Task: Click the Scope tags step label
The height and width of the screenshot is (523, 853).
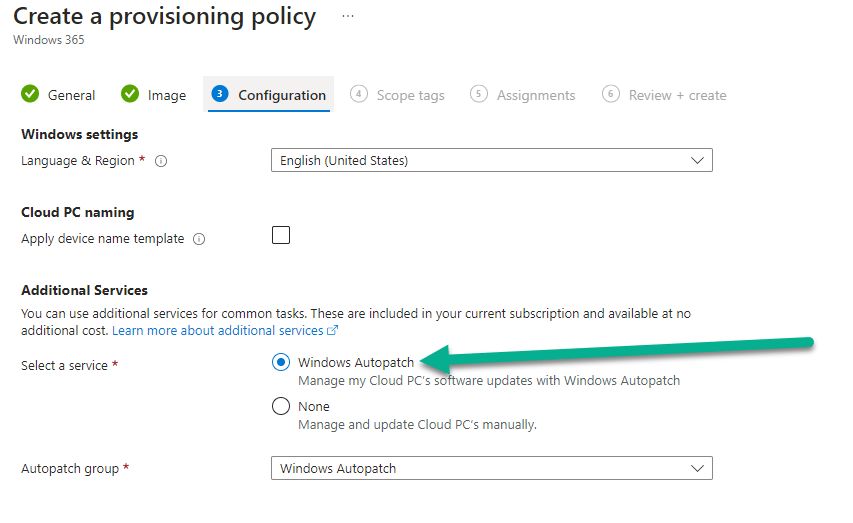Action: [x=410, y=95]
